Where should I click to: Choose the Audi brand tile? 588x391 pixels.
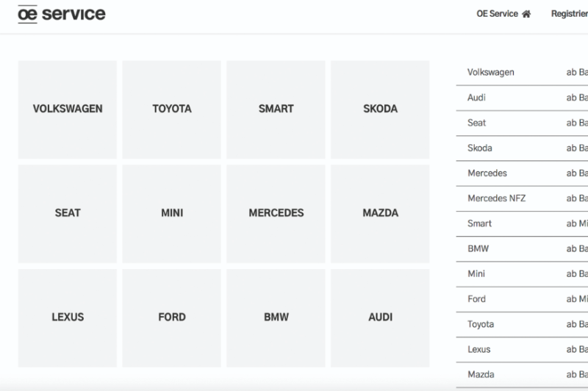[x=380, y=318]
